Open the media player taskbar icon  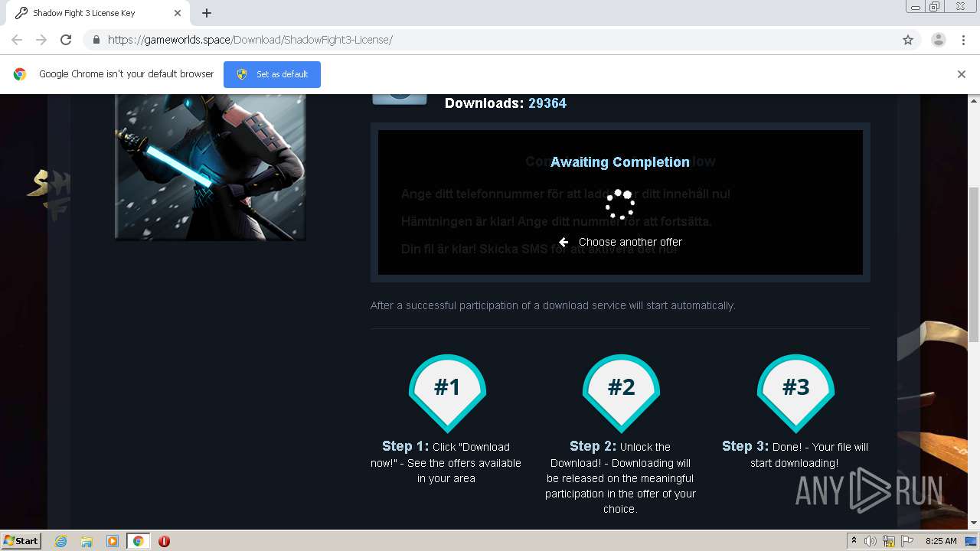[113, 541]
